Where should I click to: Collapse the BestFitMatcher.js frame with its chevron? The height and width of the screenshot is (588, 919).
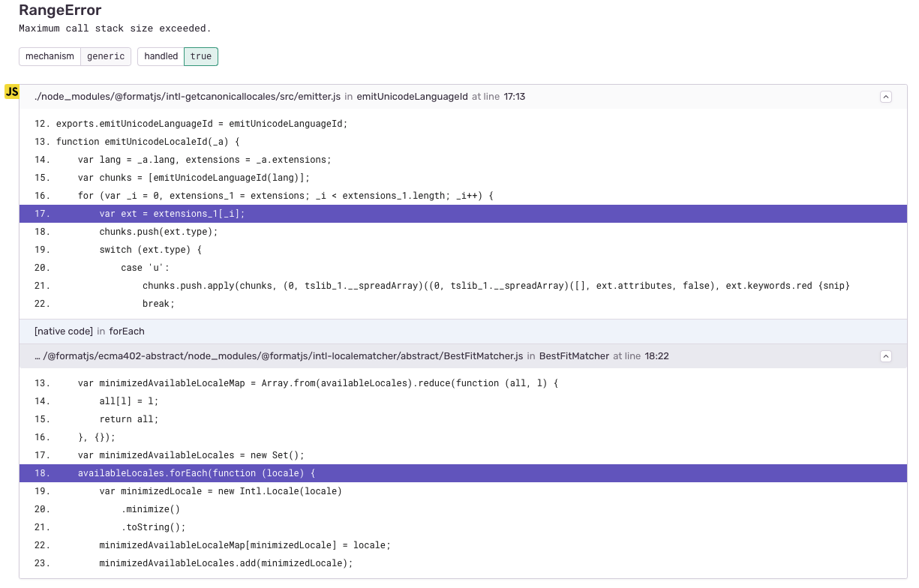click(886, 356)
